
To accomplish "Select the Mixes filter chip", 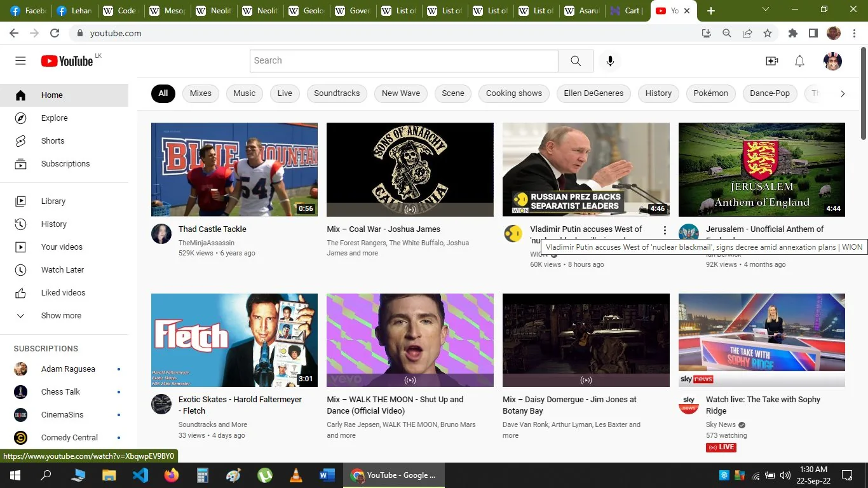I will [x=201, y=93].
